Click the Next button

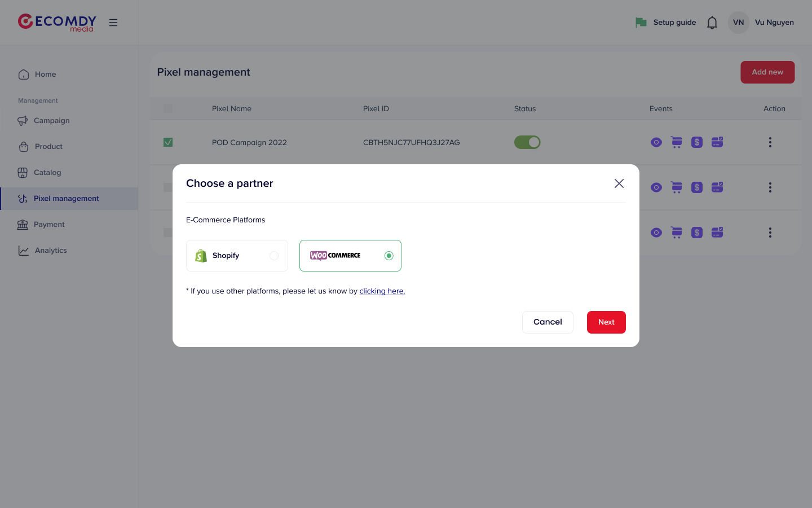point(606,322)
